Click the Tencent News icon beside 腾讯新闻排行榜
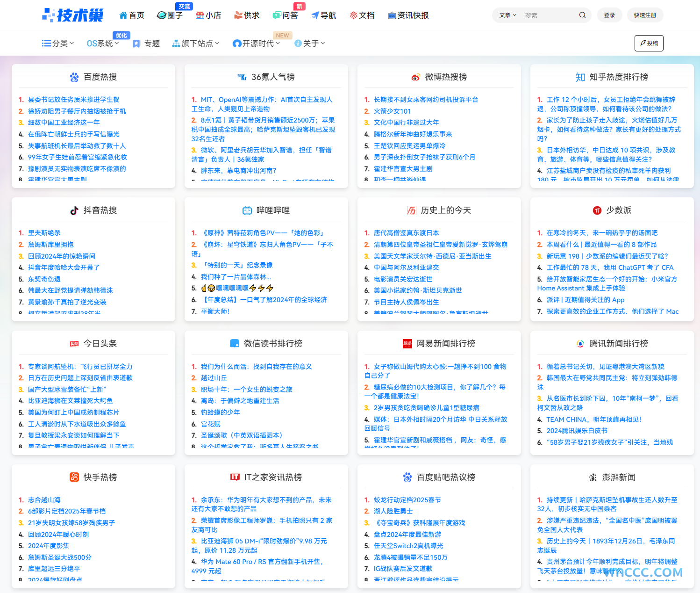Image resolution: width=700 pixels, height=593 pixels. (x=580, y=344)
